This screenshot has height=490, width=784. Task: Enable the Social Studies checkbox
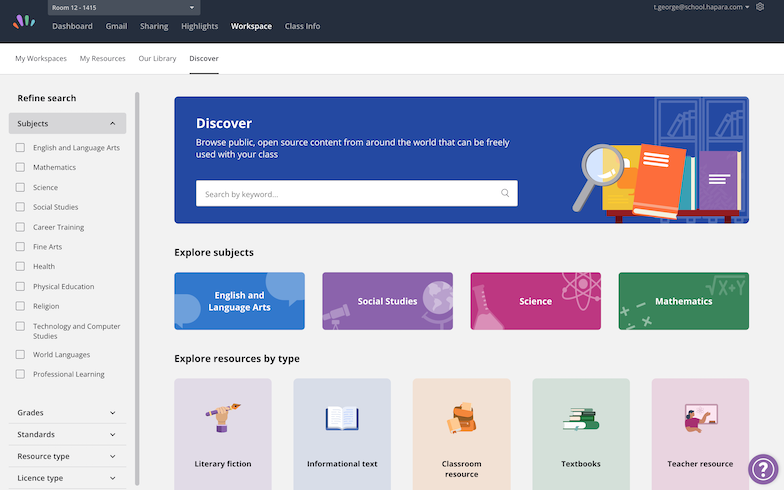click(x=20, y=206)
